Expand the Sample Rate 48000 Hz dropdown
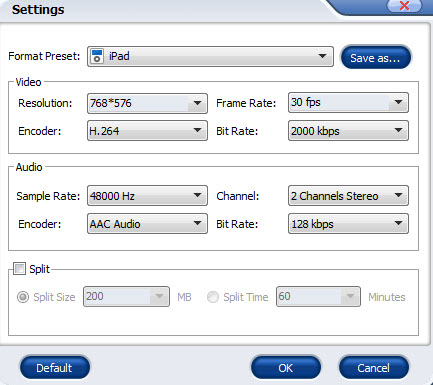The width and height of the screenshot is (433, 385). click(x=147, y=196)
